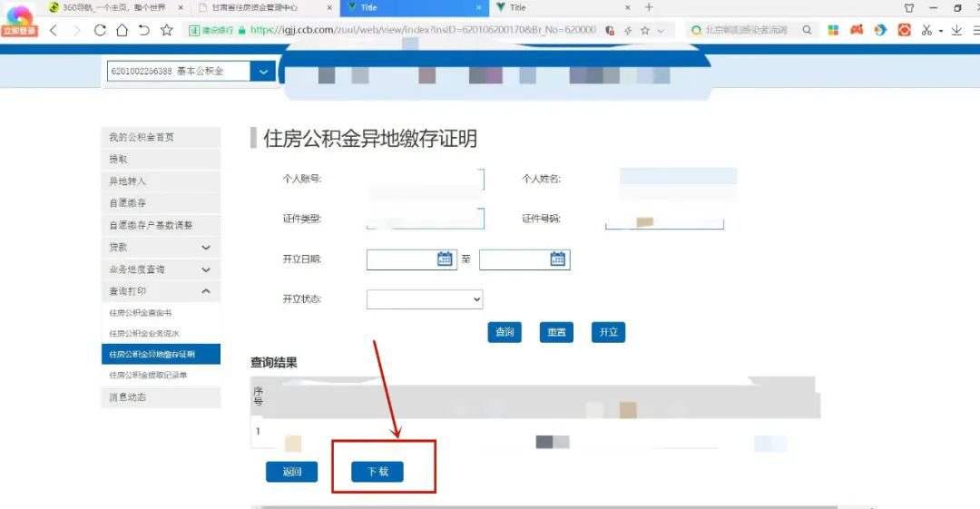This screenshot has height=509, width=980.
Task: Open account selector 基本公积金 dropdown
Action: tap(263, 72)
